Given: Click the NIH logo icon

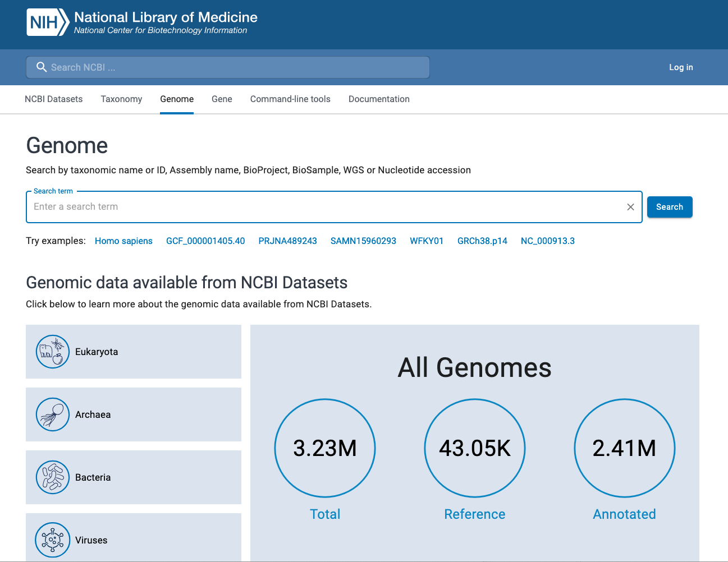Looking at the screenshot, I should [x=48, y=22].
